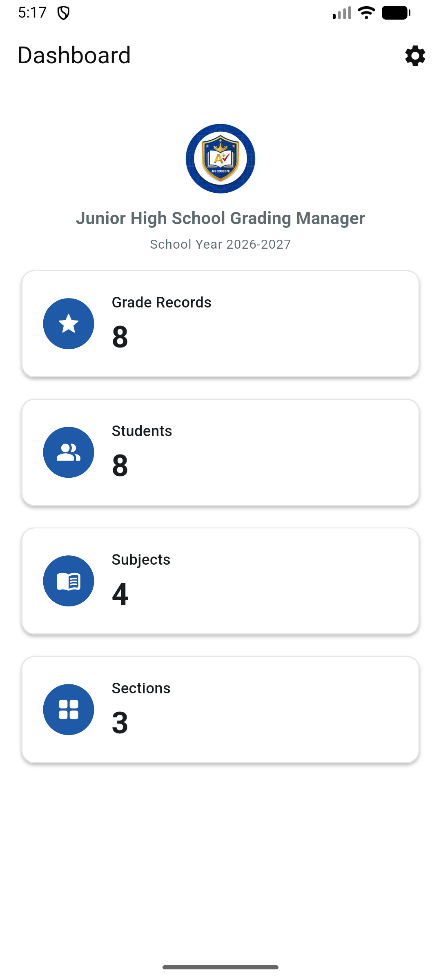441x980 pixels.
Task: Tap the shield icon in status bar
Action: click(x=63, y=13)
